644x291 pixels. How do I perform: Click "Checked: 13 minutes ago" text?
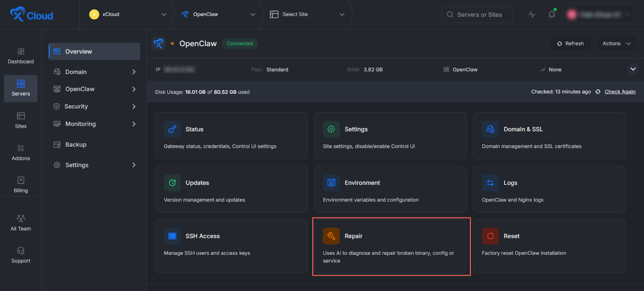(561, 92)
